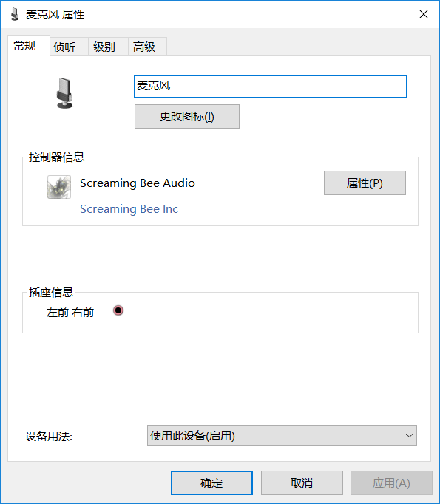Open controller 属性(P) button
Screen dimensions: 440x504
pos(365,183)
